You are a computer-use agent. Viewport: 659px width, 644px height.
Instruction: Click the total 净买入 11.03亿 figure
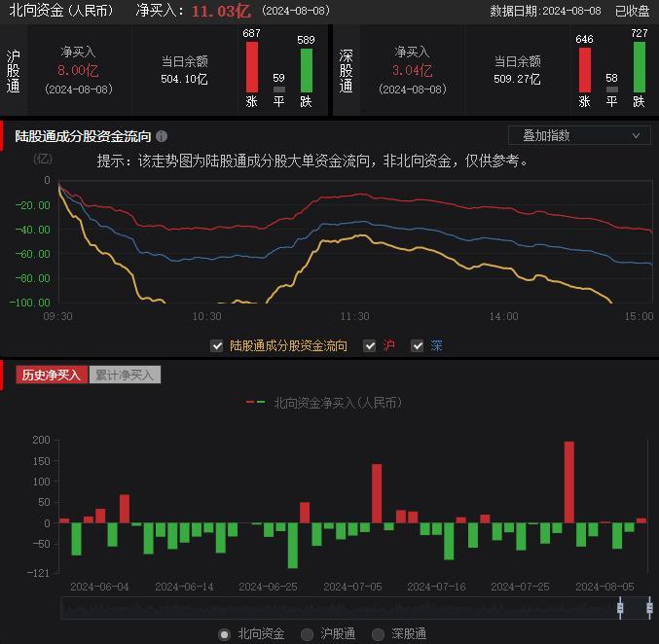pos(222,11)
